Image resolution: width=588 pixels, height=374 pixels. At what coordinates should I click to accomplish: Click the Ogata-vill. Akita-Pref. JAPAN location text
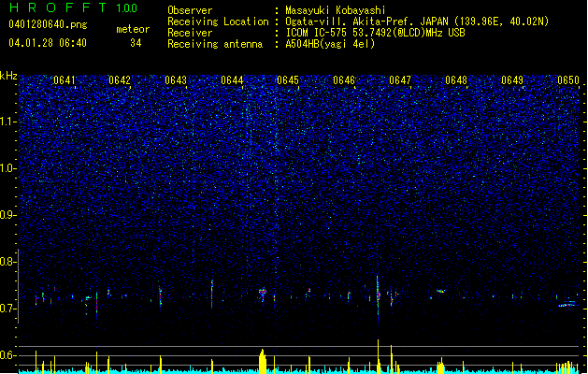pos(417,22)
